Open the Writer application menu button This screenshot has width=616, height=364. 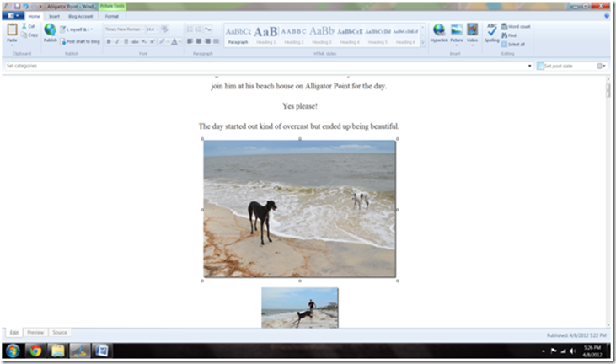pos(13,16)
